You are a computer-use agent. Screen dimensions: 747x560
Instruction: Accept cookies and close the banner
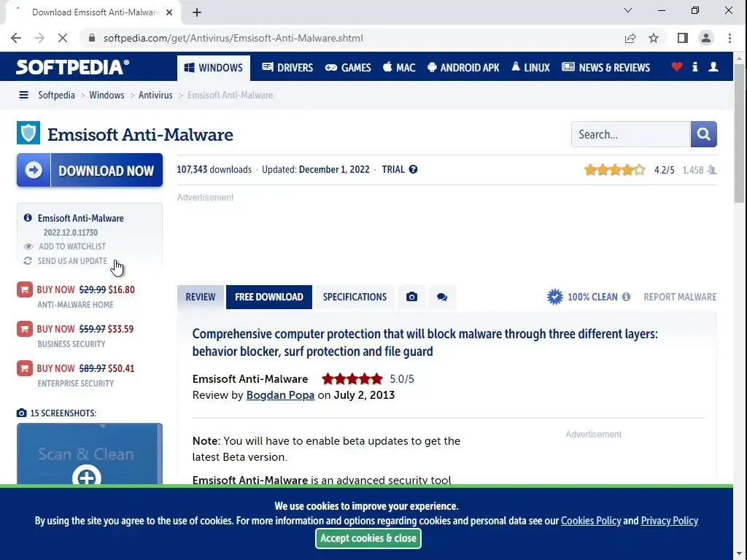[x=368, y=538]
